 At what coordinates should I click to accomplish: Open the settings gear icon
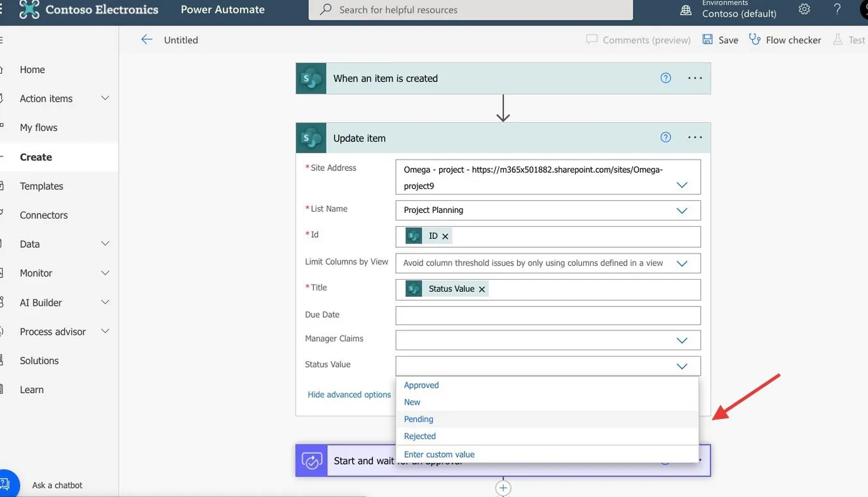click(x=804, y=9)
